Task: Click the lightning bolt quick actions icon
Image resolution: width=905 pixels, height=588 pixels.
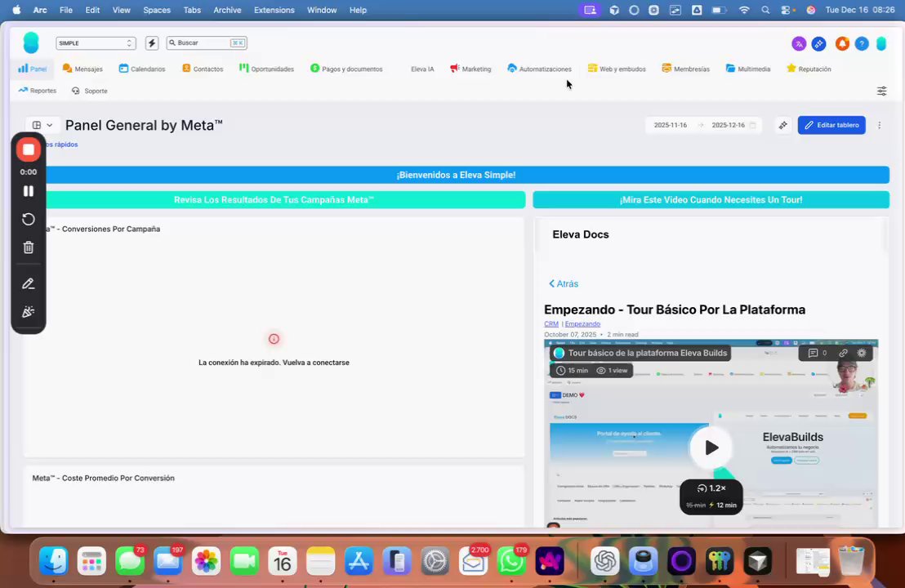Action: [x=152, y=42]
